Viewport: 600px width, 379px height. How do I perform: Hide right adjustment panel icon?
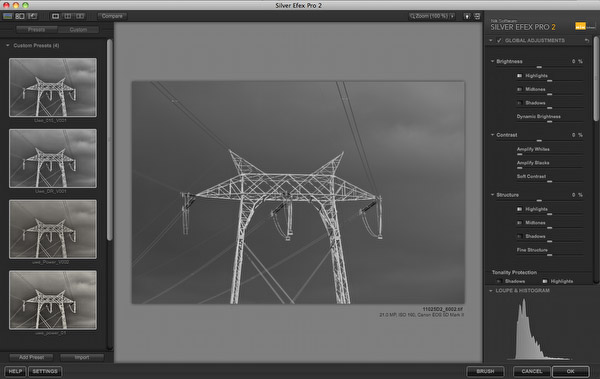pos(477,16)
